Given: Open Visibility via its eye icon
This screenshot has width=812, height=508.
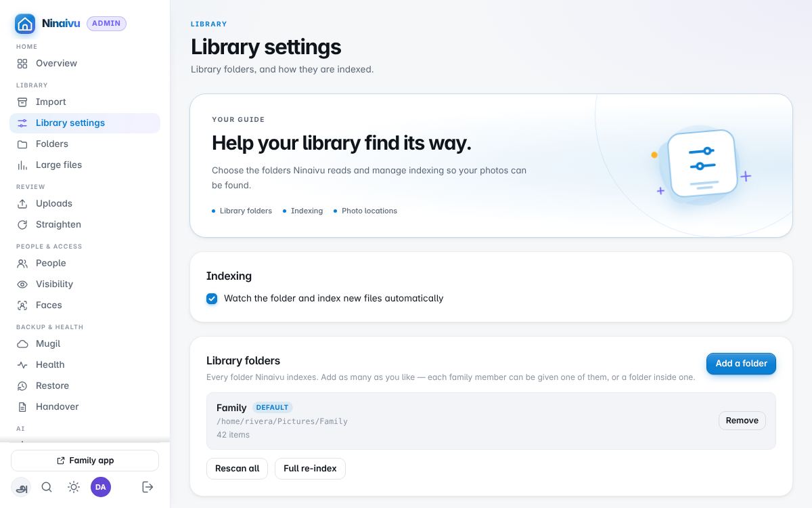Looking at the screenshot, I should [22, 284].
